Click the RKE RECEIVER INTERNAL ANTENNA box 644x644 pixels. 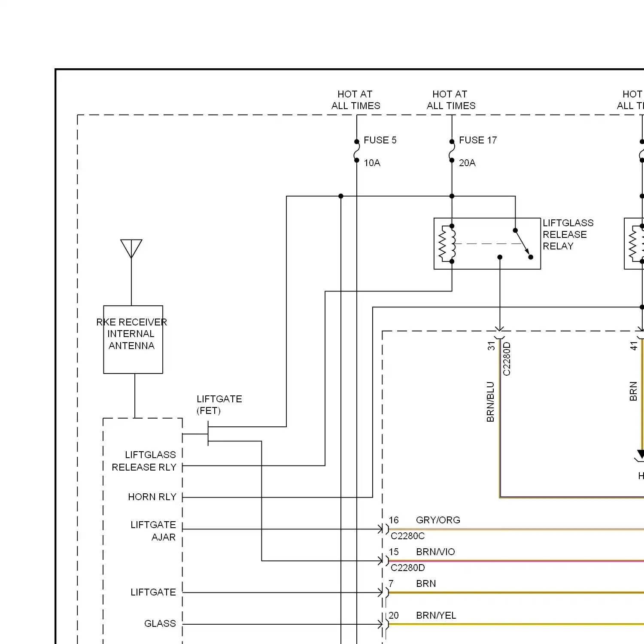click(133, 339)
